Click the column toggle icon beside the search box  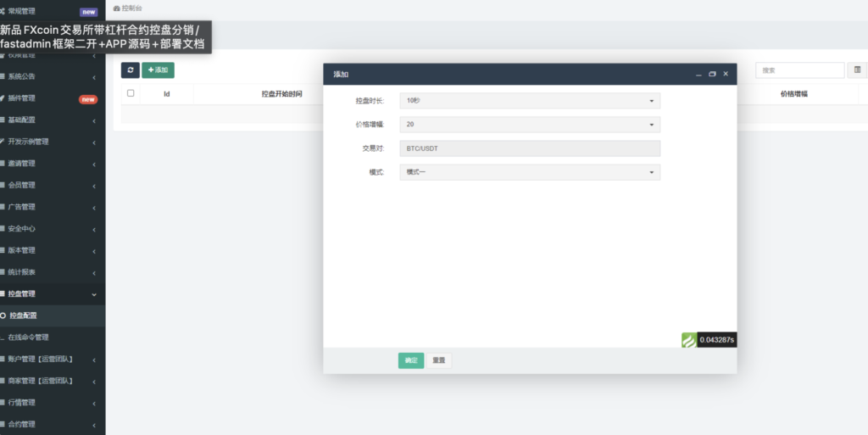click(858, 70)
